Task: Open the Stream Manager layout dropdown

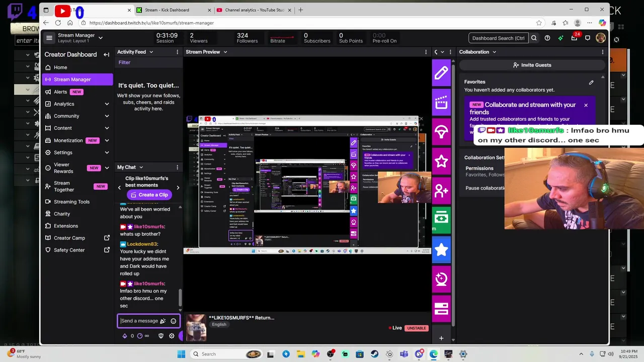Action: (x=101, y=38)
